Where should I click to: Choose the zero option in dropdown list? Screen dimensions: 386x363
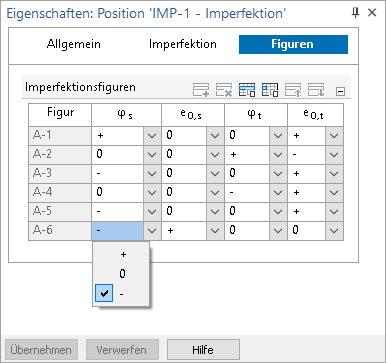click(121, 274)
